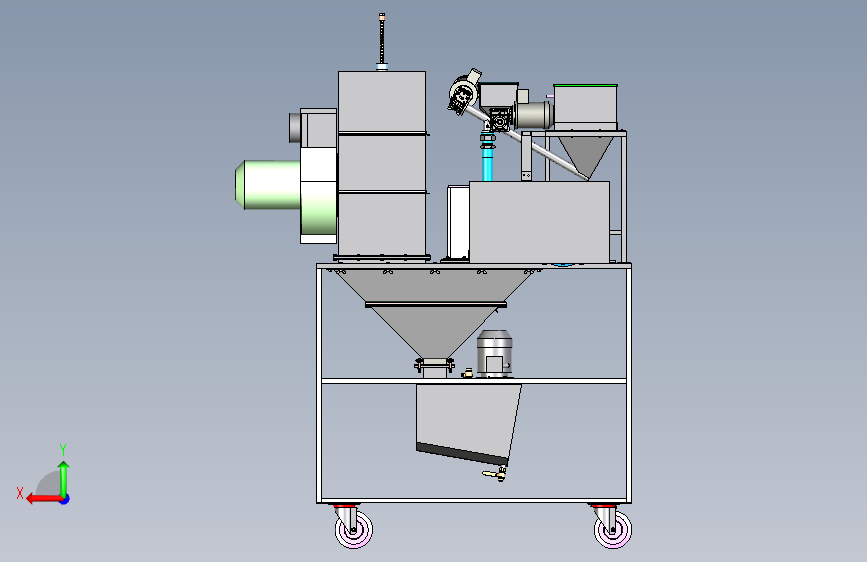The image size is (867, 562).
Task: Select the slanted collection bin below the shelf
Action: tap(468, 423)
